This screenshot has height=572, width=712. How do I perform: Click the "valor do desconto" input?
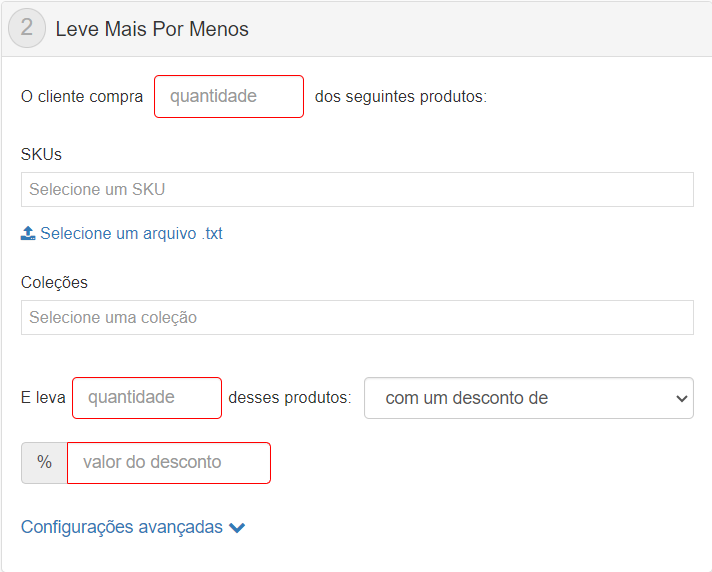(x=169, y=463)
